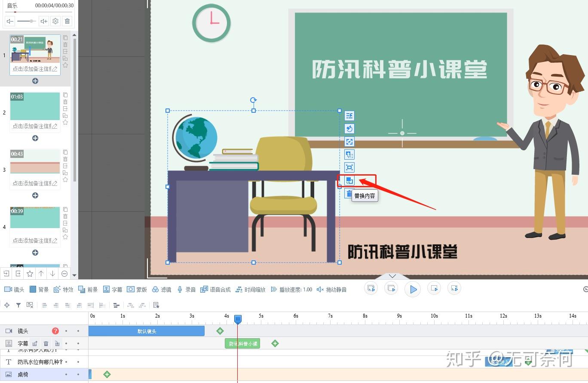Click the music volume slider
The height and width of the screenshot is (383, 588).
26,21
